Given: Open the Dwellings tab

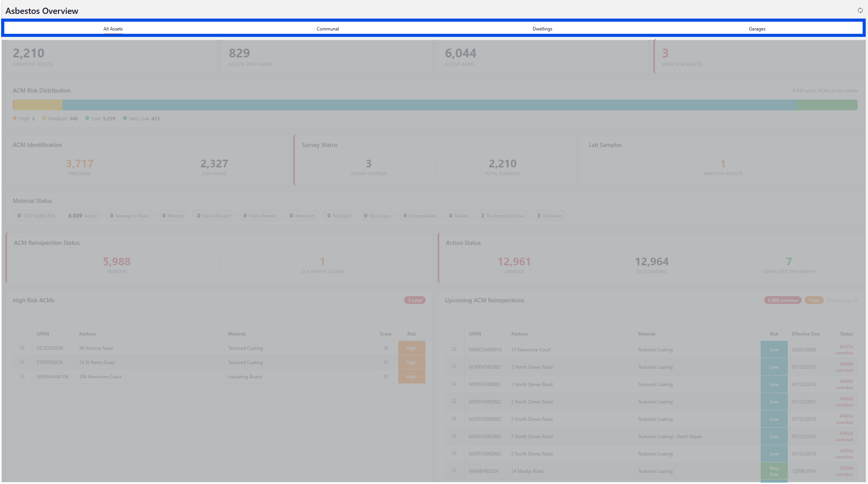Looking at the screenshot, I should 542,29.
